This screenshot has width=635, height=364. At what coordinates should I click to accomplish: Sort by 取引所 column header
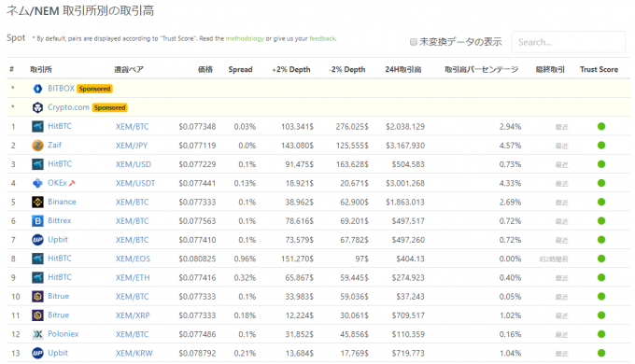coord(41,69)
